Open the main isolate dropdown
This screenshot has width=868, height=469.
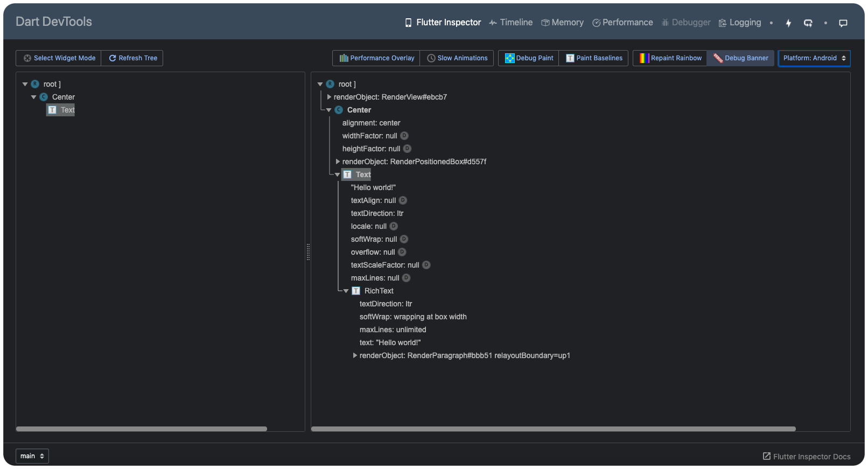[32, 456]
